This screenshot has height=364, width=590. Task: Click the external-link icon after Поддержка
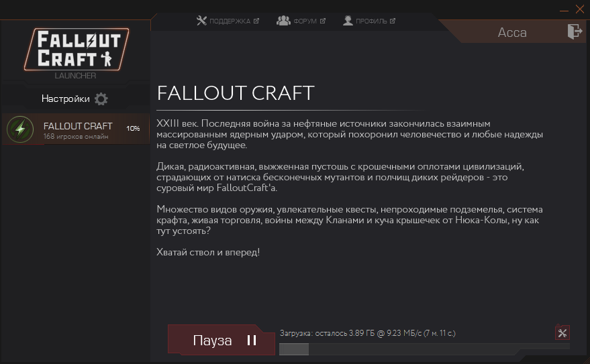[256, 21]
